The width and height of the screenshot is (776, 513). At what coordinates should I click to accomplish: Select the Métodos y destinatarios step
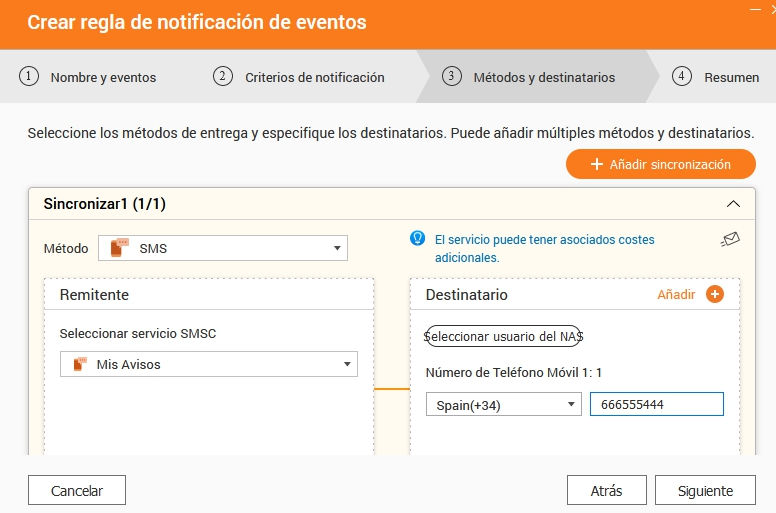[531, 77]
